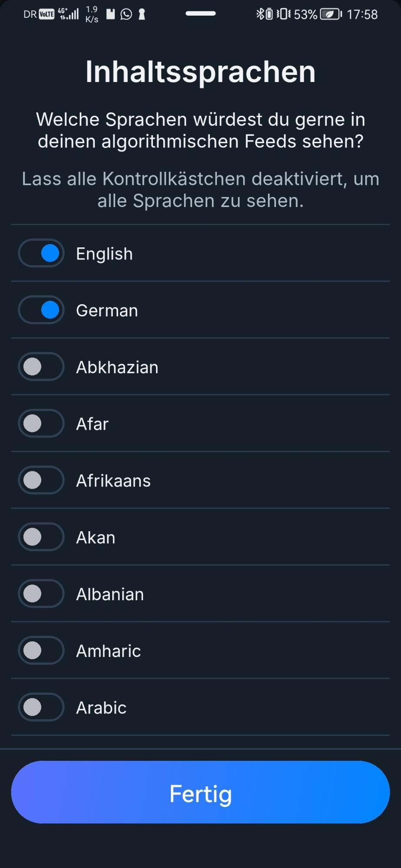Disable the English language toggle
Viewport: 401px width, 868px height.
point(41,253)
